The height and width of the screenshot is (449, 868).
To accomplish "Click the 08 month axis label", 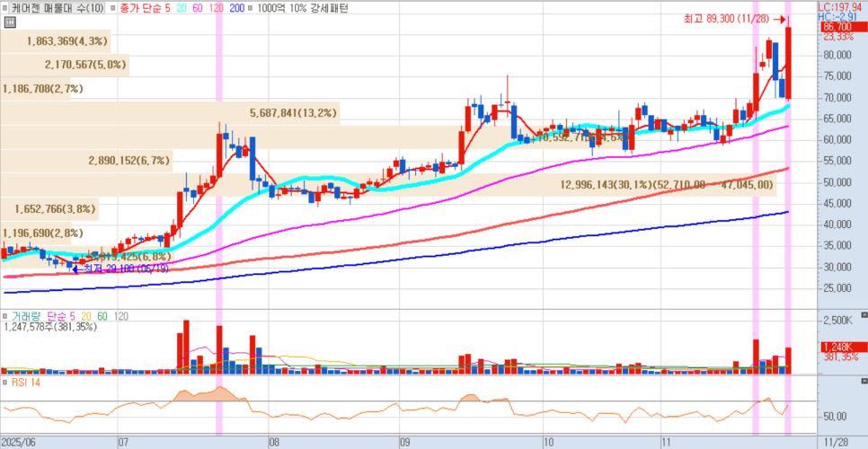I will pyautogui.click(x=275, y=443).
